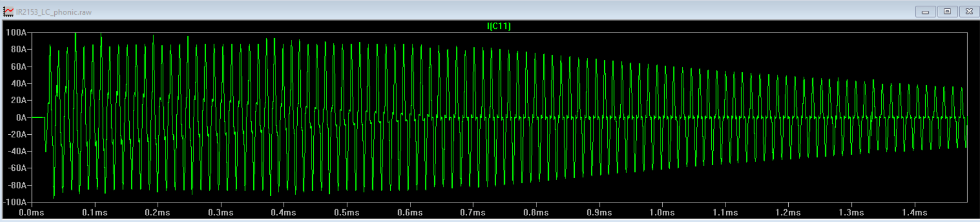The image size is (980, 222).
Task: Click the 1.3ms time axis label
Action: click(x=851, y=213)
